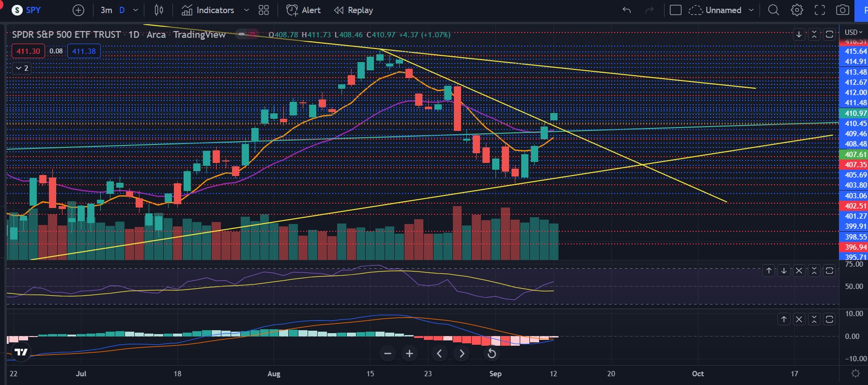Move the MACD pane up
The image size is (868, 385).
click(784, 319)
